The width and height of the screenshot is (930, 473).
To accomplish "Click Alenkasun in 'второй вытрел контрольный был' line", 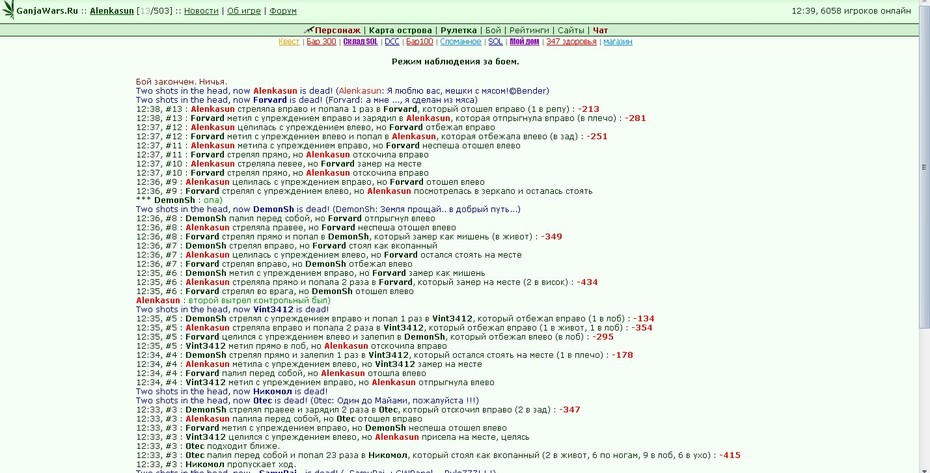I will pyautogui.click(x=158, y=300).
